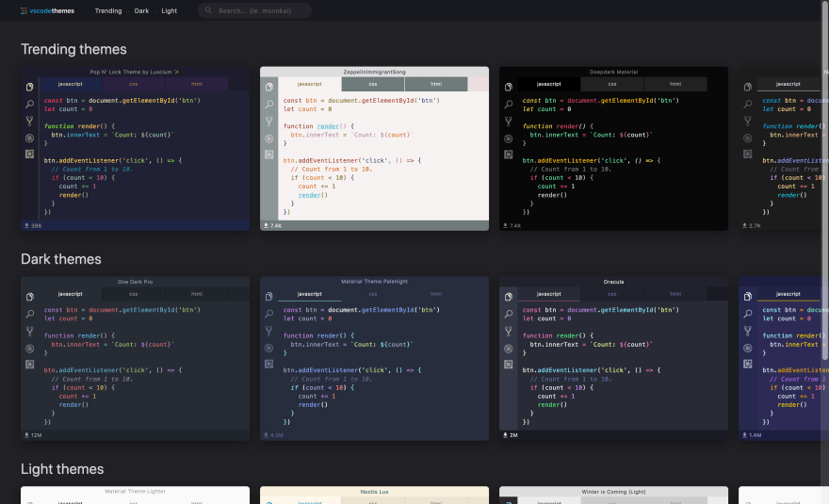
Task: Open the Dracula theme title
Action: [x=613, y=282]
